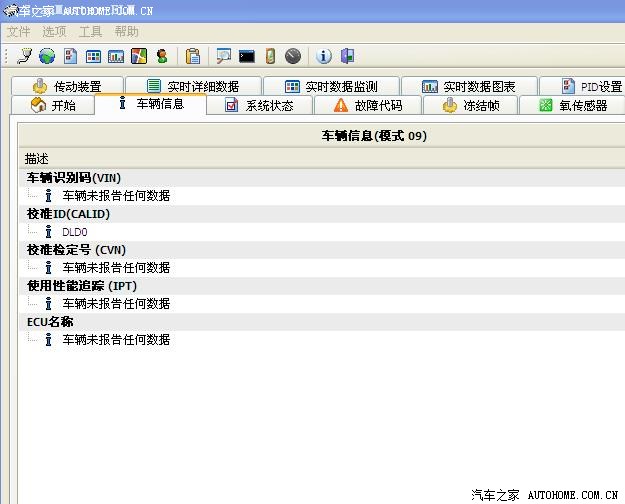Open the 实时数据图表 tab
Image resolution: width=625 pixels, height=504 pixels.
[x=468, y=87]
